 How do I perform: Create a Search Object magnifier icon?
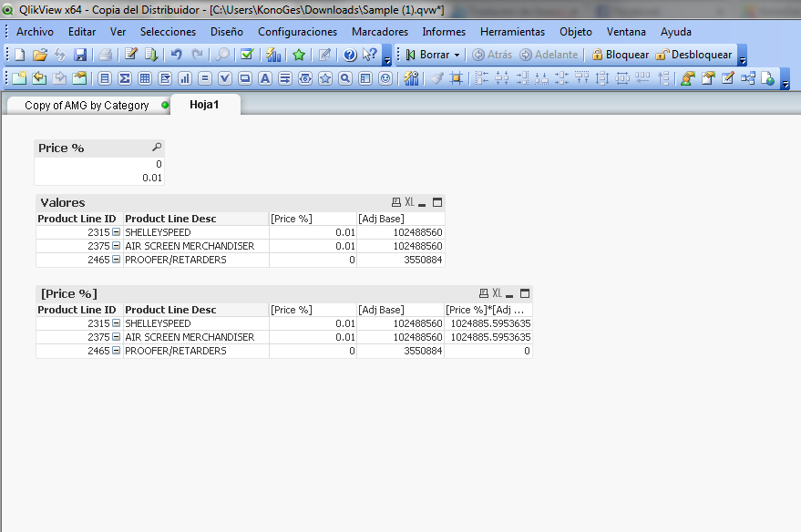click(x=345, y=78)
